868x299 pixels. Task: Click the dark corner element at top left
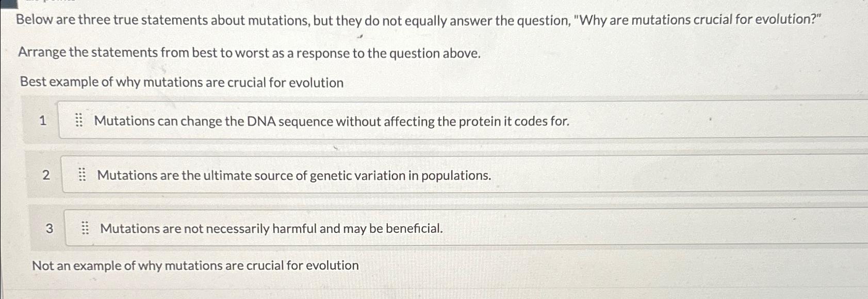click(x=8, y=4)
